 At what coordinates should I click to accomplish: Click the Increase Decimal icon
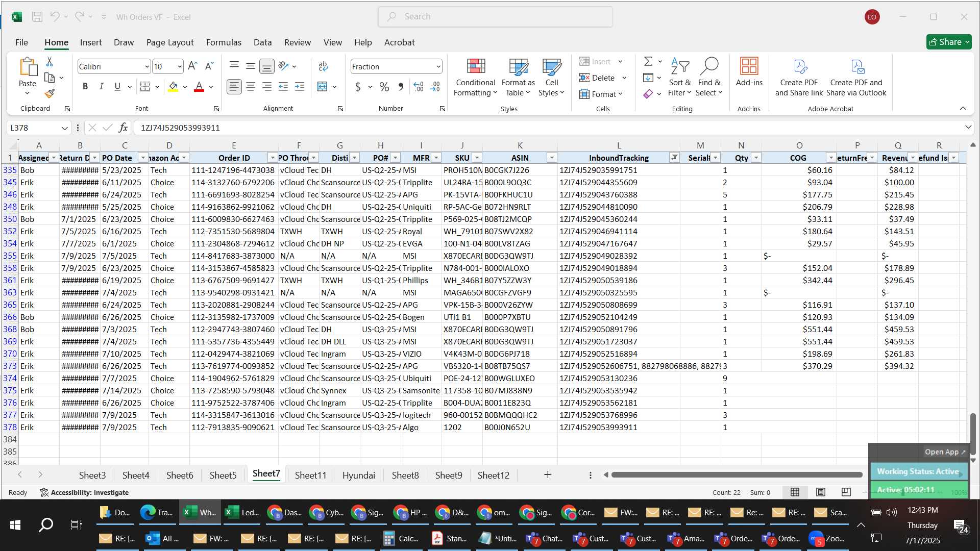[419, 87]
